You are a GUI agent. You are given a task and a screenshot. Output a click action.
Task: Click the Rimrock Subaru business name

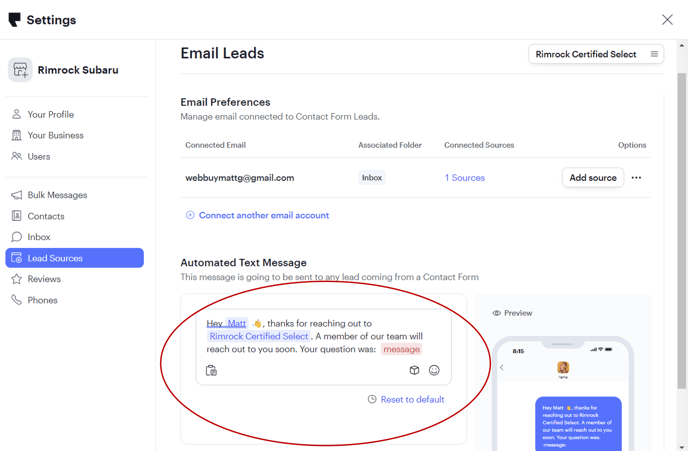coord(78,70)
